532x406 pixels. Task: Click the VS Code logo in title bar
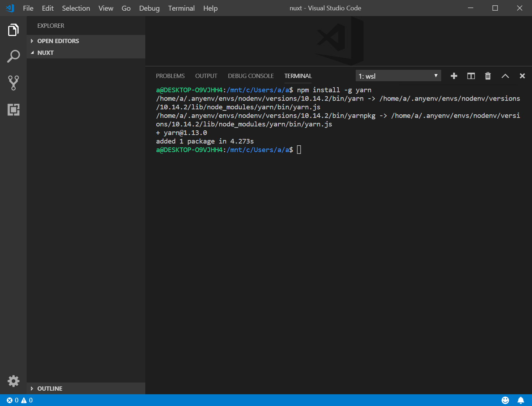(10, 8)
